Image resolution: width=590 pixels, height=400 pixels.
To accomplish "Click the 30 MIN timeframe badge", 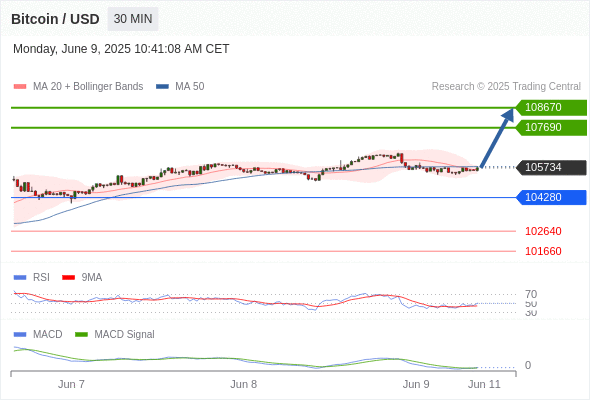I will coord(133,19).
